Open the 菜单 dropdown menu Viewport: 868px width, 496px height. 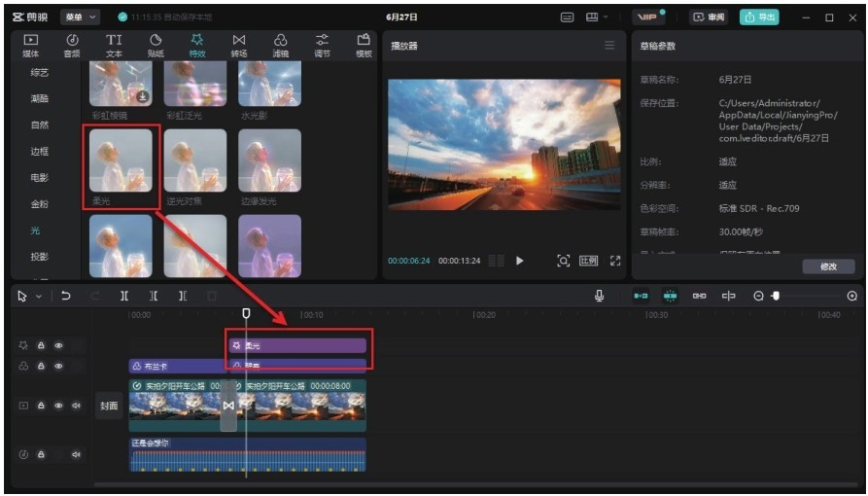pyautogui.click(x=80, y=18)
